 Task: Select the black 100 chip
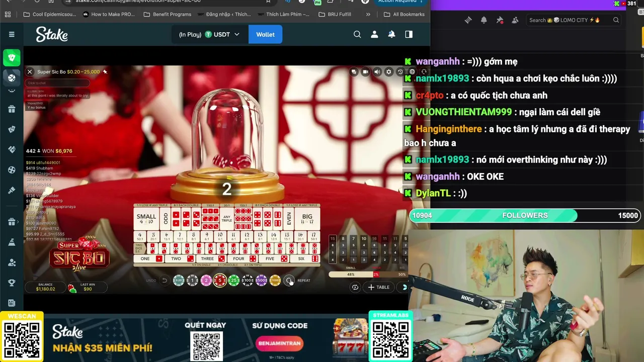pos(248,281)
